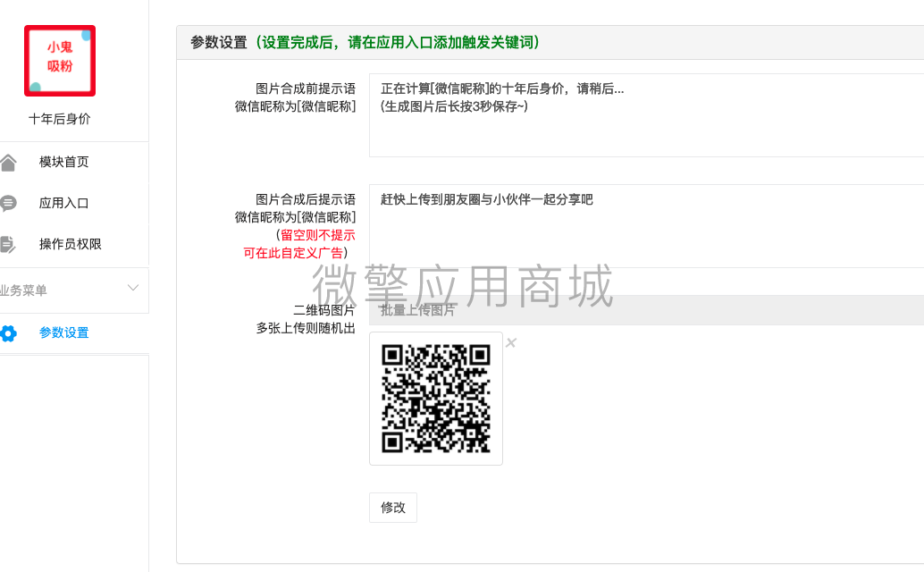Click the chat bubble icon for 应用入口
The height and width of the screenshot is (572, 924).
click(x=8, y=203)
